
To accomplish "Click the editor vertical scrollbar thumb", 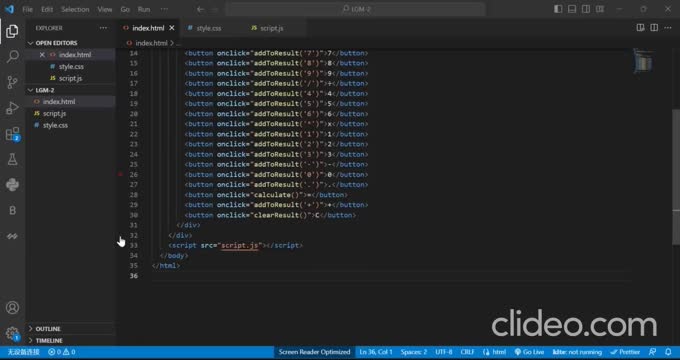I will [676, 177].
